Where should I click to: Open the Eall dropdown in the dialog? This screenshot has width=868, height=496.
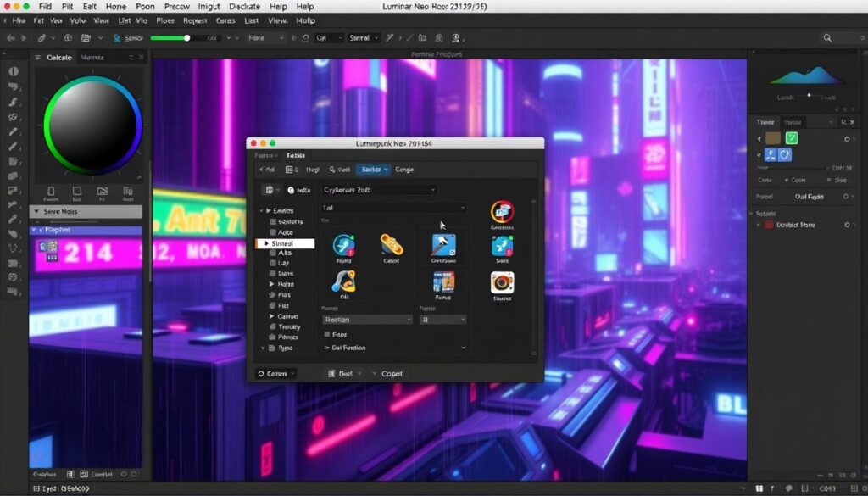[x=393, y=208]
